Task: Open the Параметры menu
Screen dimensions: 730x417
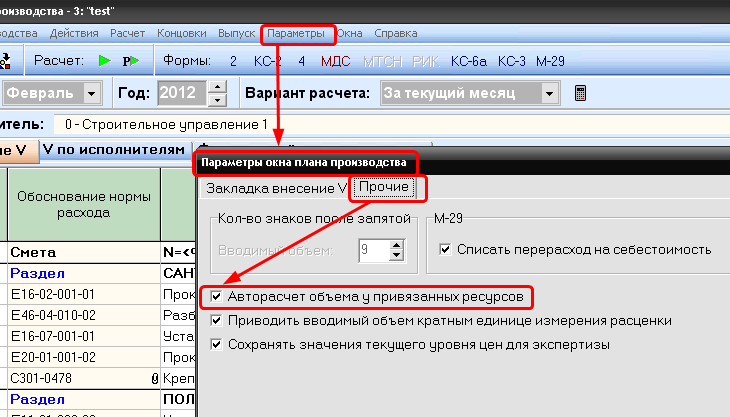Action: tap(296, 34)
